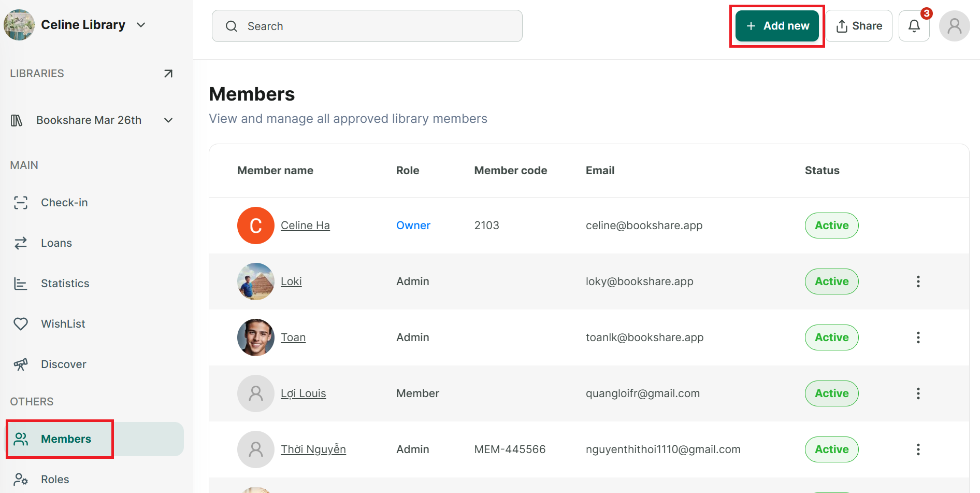Click the Libraries external link arrow
The width and height of the screenshot is (980, 493).
168,74
